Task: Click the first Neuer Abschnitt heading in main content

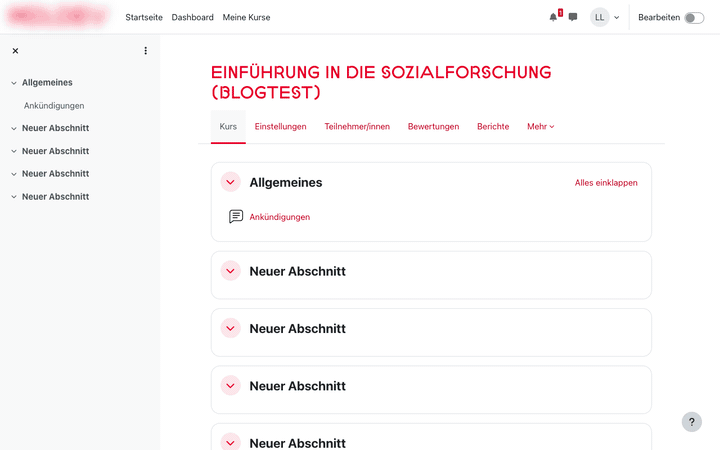Action: (298, 271)
